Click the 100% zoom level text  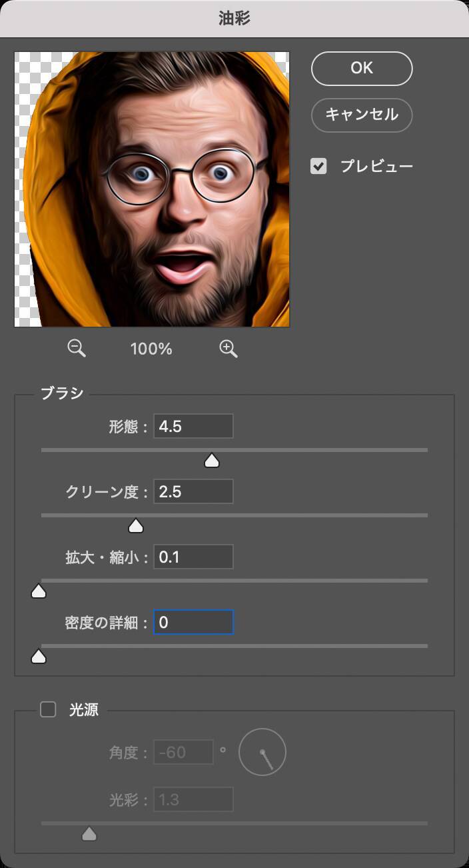(x=152, y=349)
